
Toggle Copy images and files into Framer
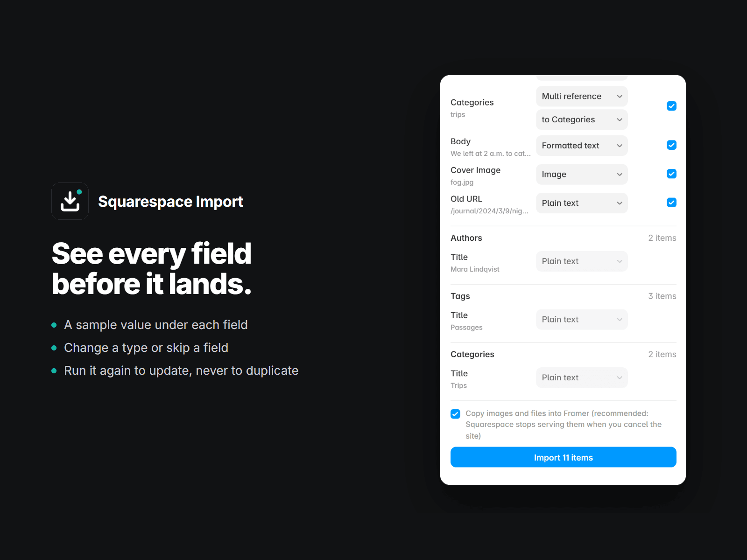coord(455,414)
